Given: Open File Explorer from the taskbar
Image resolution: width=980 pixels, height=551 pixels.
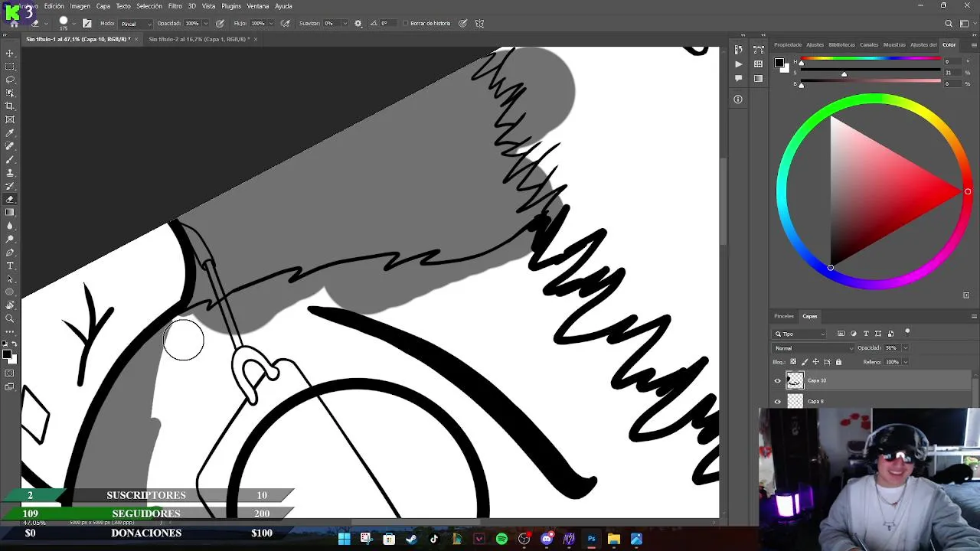Looking at the screenshot, I should pyautogui.click(x=613, y=539).
